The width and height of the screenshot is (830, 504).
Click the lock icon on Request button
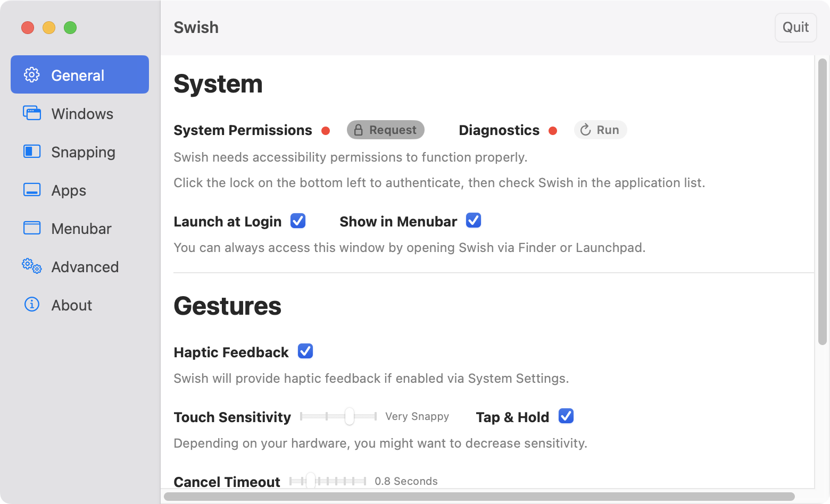[359, 130]
